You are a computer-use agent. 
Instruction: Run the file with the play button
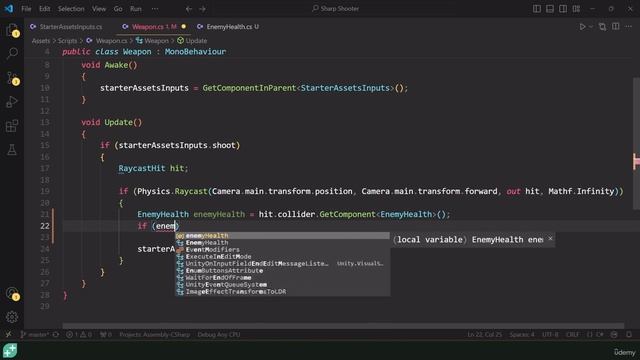582,27
